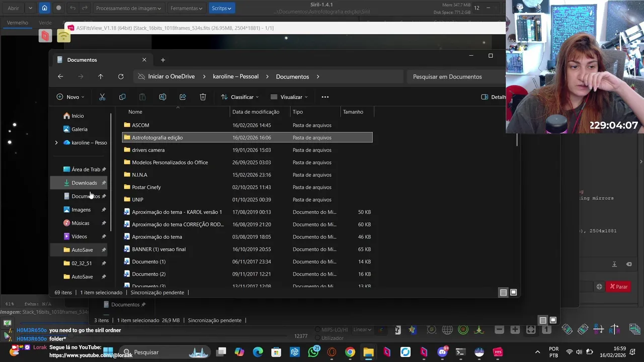Click the Delete trash icon
The width and height of the screenshot is (644, 362).
203,97
